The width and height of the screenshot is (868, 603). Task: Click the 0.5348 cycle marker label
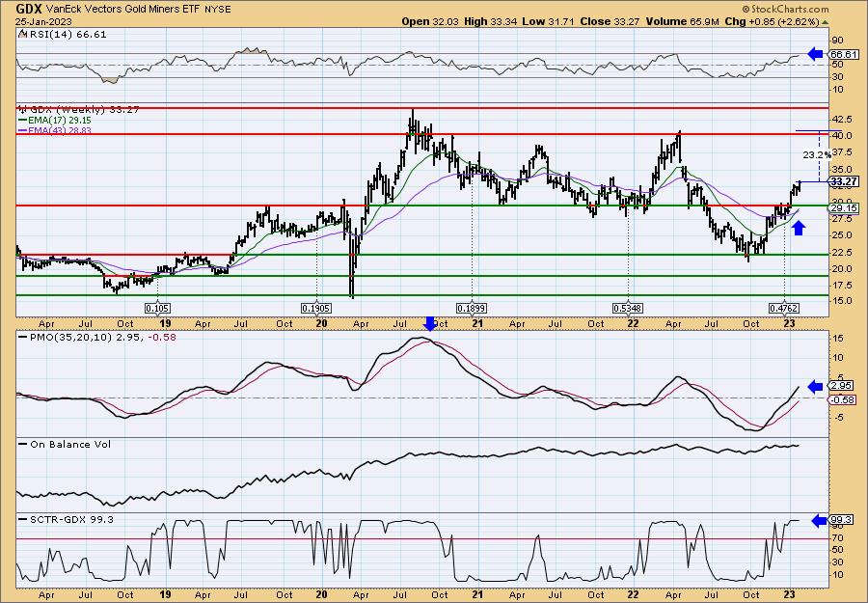click(628, 308)
